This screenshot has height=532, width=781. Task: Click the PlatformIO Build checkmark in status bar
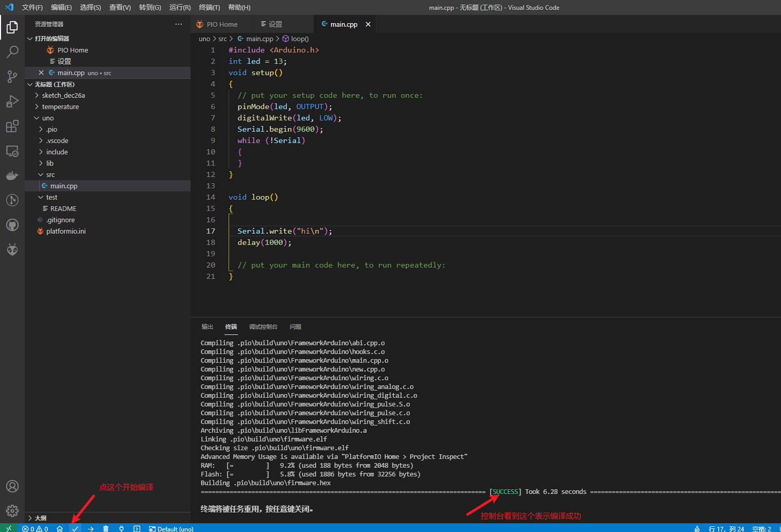(x=75, y=528)
